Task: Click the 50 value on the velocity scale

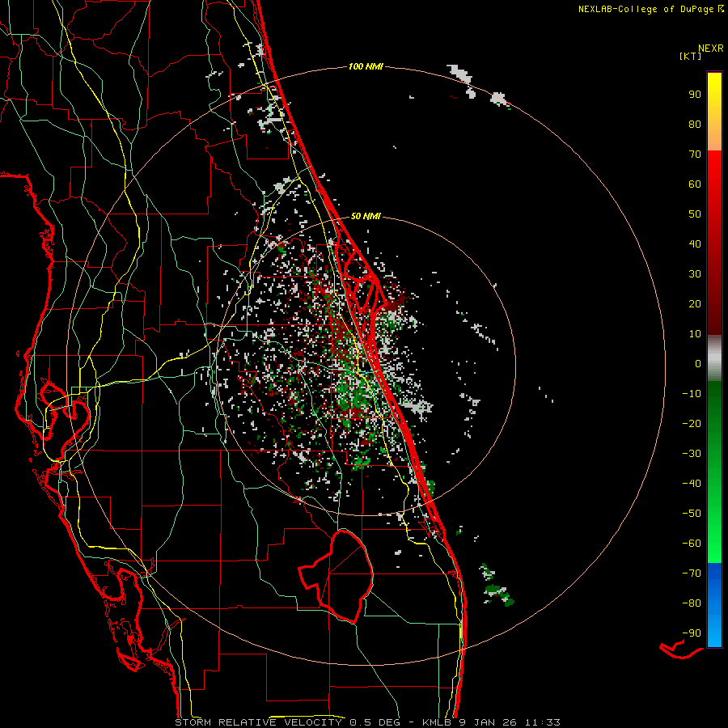Action: click(x=695, y=214)
